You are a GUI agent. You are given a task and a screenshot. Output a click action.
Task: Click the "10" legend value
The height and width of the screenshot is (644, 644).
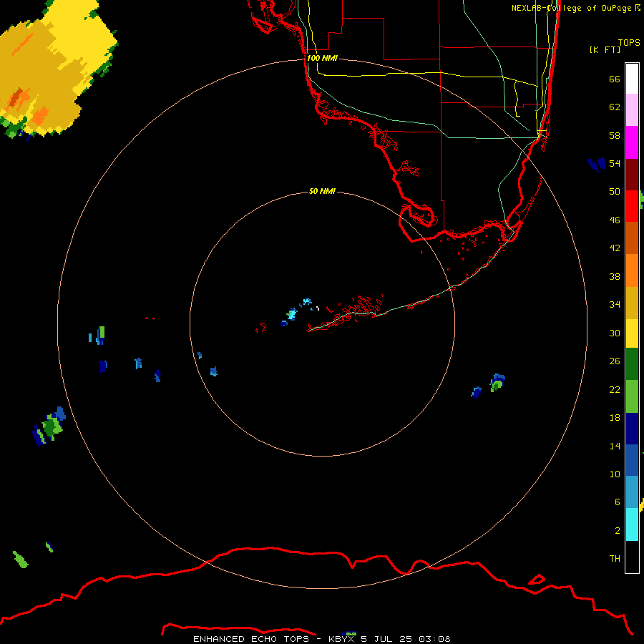pyautogui.click(x=615, y=474)
